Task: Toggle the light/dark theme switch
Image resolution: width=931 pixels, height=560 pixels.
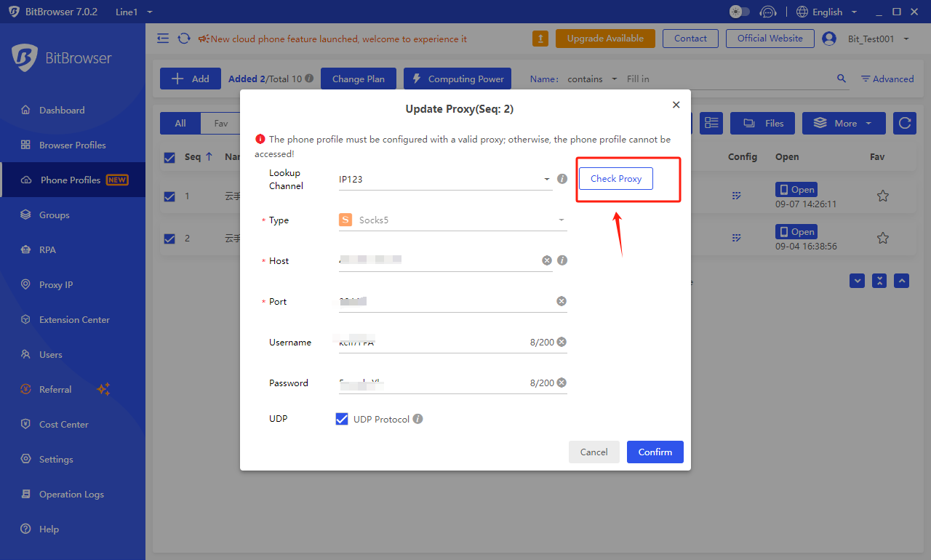Action: 739,12
